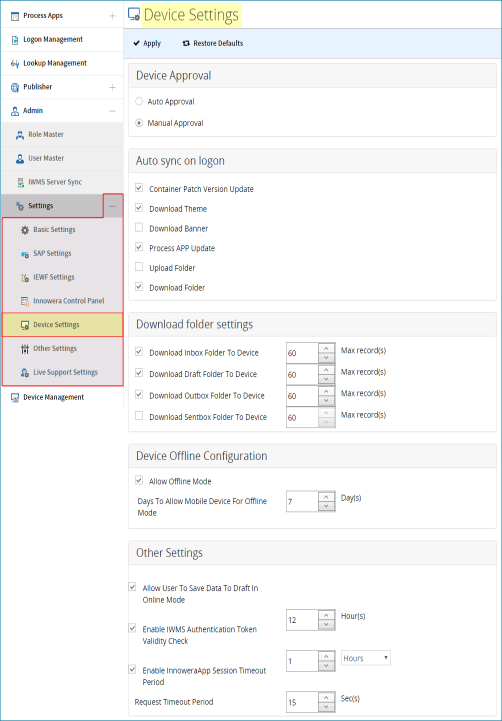Enable the Upload Folder checkbox

pyautogui.click(x=139, y=267)
